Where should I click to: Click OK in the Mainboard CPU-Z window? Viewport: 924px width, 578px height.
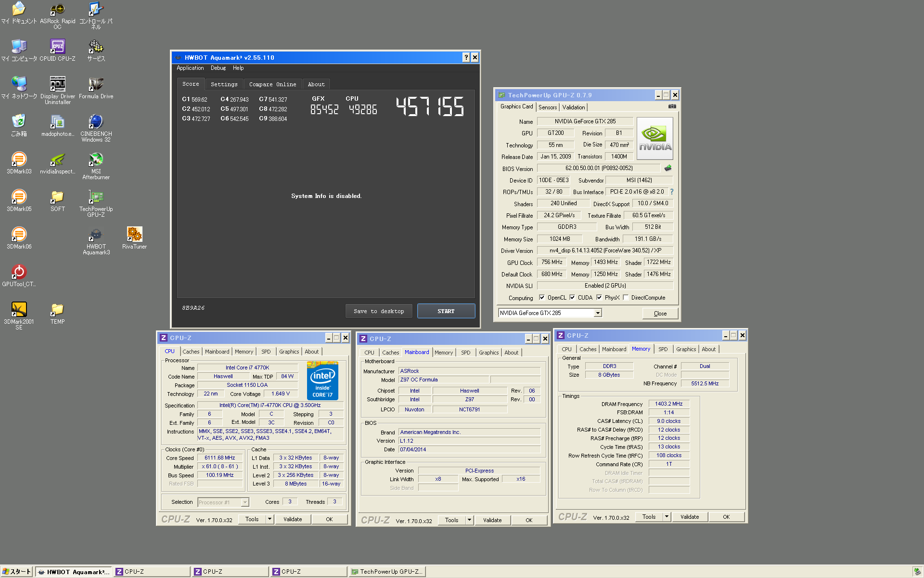pos(529,520)
